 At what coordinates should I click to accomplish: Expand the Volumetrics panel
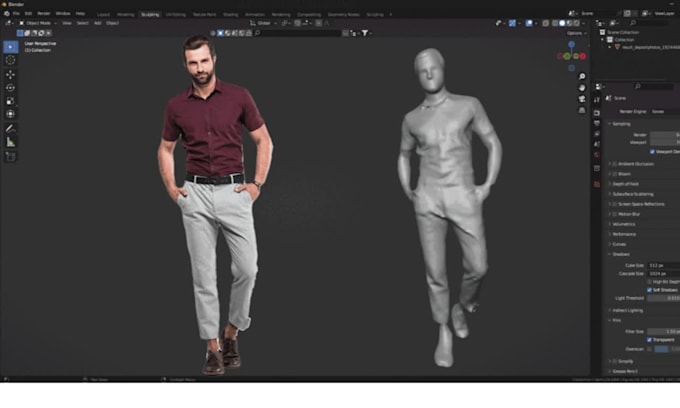tap(624, 224)
